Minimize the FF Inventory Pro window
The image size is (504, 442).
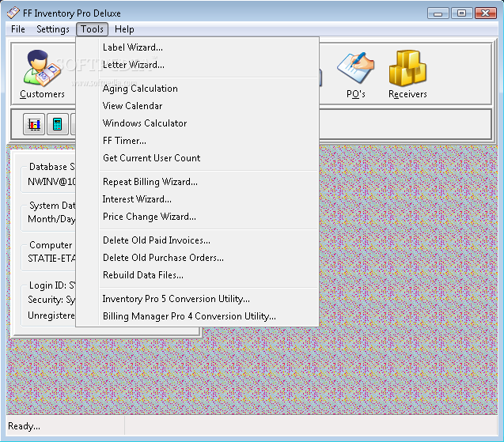pyautogui.click(x=438, y=13)
